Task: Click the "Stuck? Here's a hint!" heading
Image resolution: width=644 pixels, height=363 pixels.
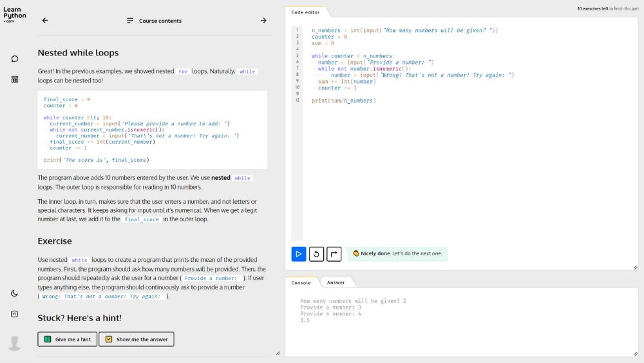Action: point(79,318)
